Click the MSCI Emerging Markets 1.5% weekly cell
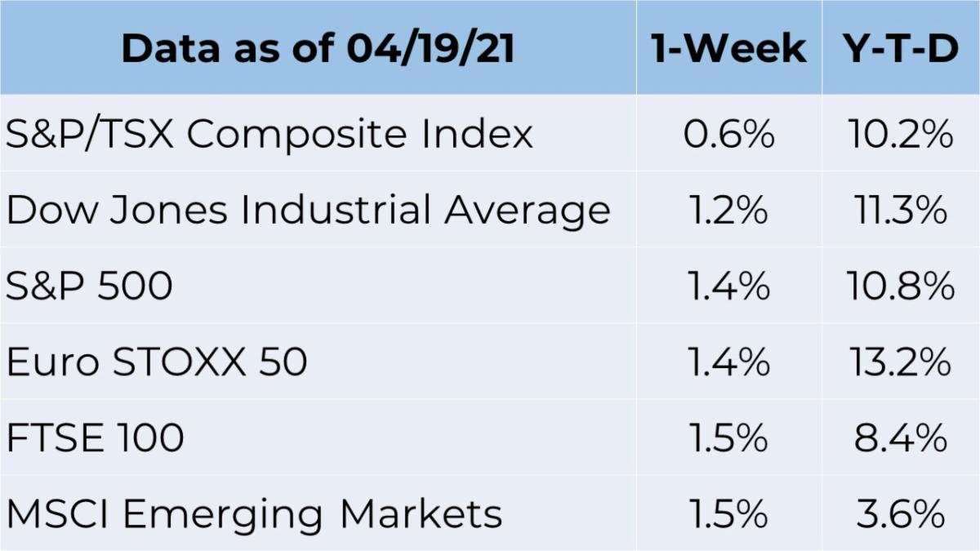Viewport: 980px width, 551px height. click(x=729, y=513)
